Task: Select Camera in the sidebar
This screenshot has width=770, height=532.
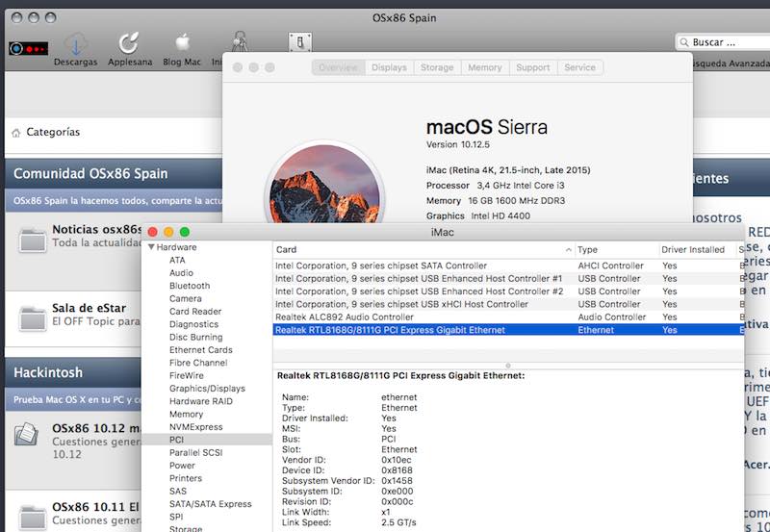Action: click(x=185, y=298)
